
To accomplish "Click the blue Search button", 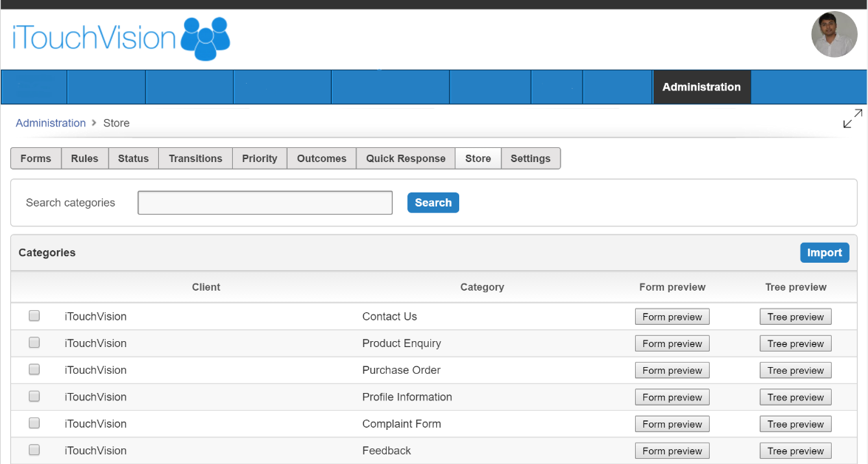I will coord(433,203).
